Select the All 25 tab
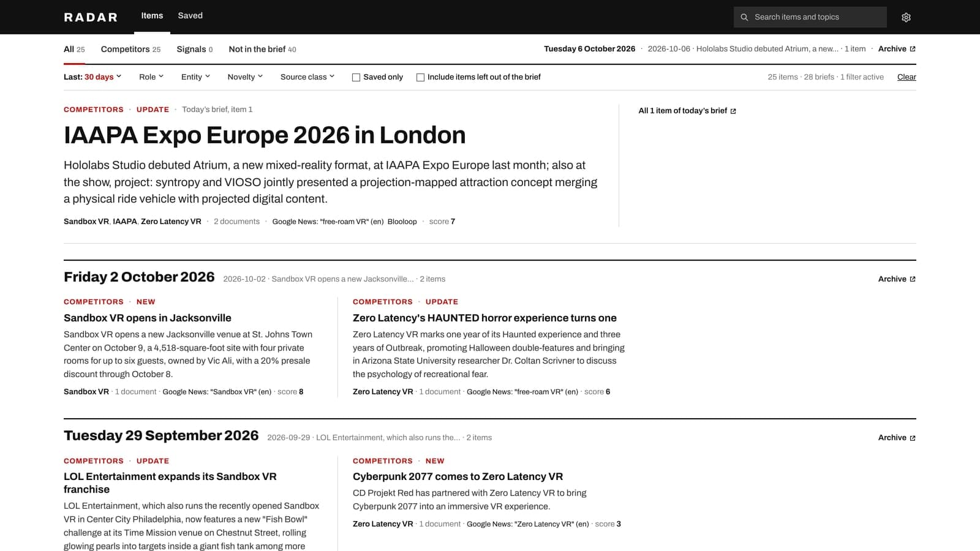The image size is (980, 551). point(74,50)
